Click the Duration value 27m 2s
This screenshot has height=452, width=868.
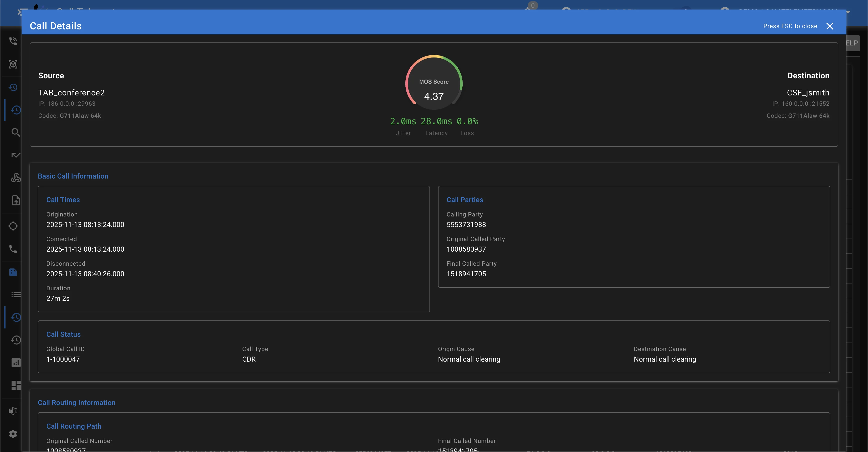tap(58, 298)
